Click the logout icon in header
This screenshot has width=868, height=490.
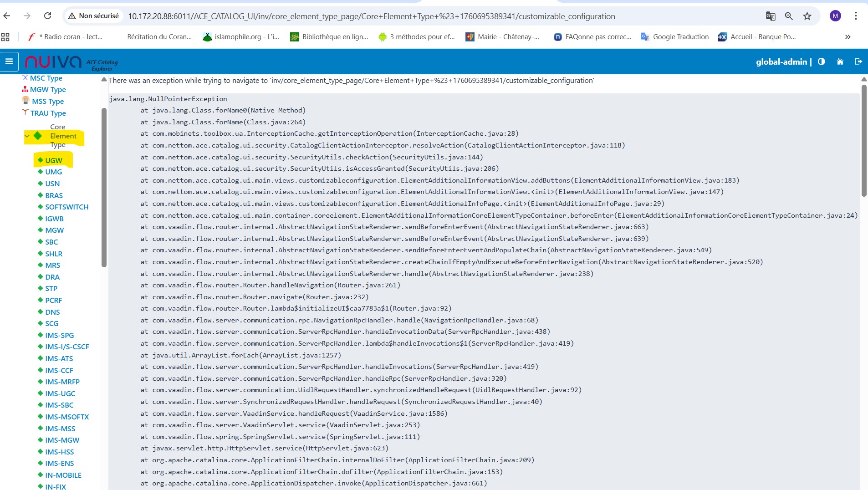(x=858, y=61)
